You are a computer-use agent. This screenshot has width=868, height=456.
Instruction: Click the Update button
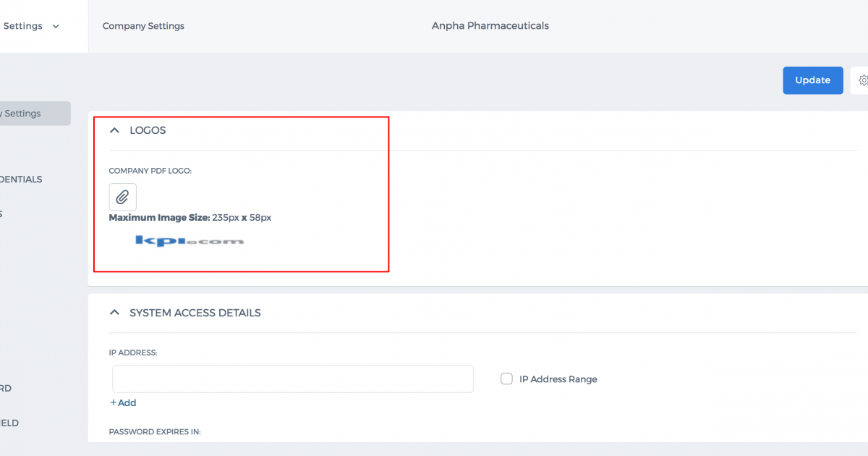coord(813,80)
